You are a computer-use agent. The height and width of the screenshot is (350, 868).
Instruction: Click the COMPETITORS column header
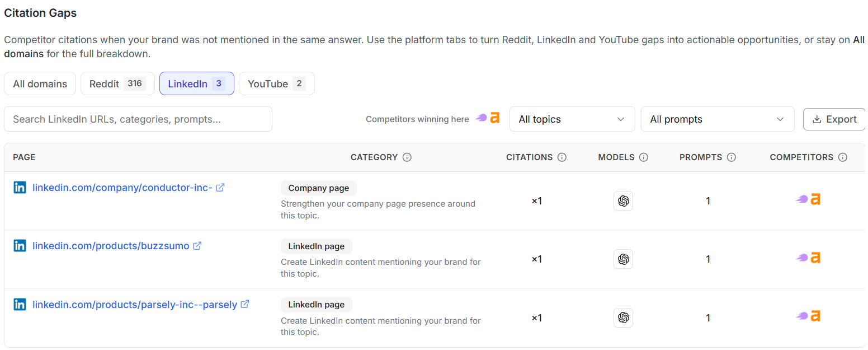[801, 157]
